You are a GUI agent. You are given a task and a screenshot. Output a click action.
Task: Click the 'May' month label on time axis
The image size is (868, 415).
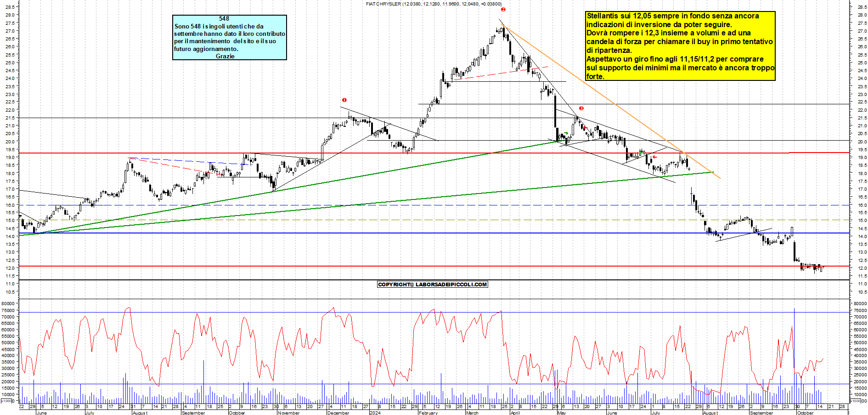[562, 413]
